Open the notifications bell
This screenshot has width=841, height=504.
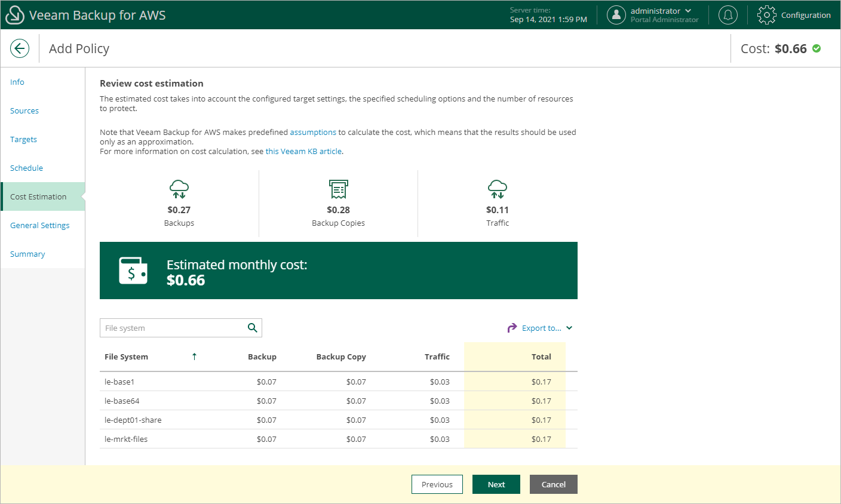728,15
